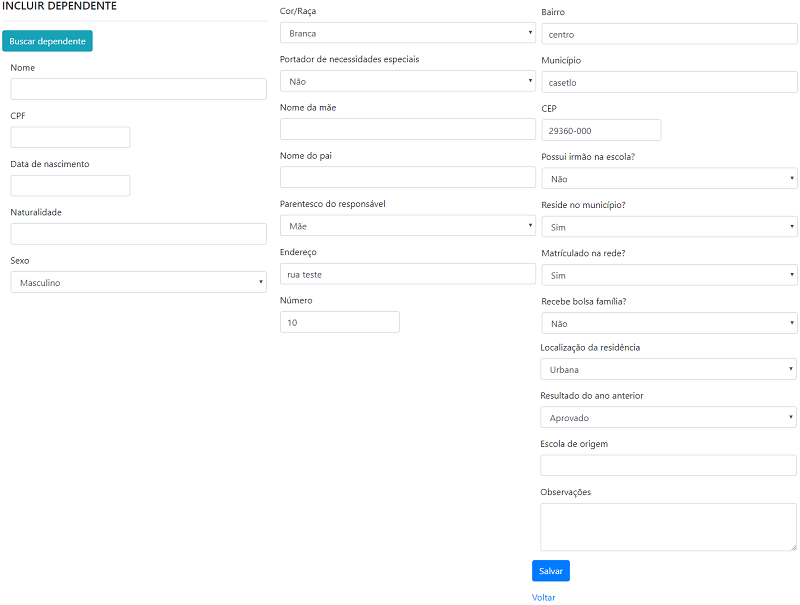Expand Reside no município dropdown
The height and width of the screenshot is (605, 800).
coord(668,227)
